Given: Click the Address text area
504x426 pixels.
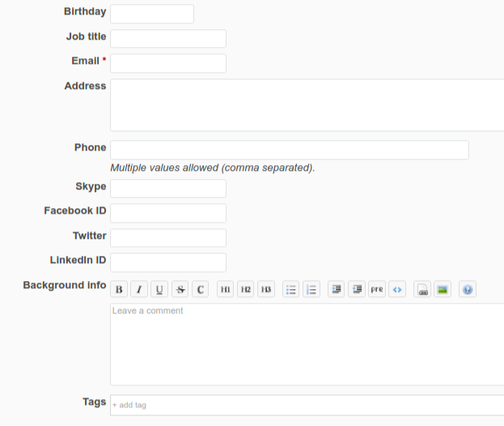Looking at the screenshot, I should pos(307,105).
